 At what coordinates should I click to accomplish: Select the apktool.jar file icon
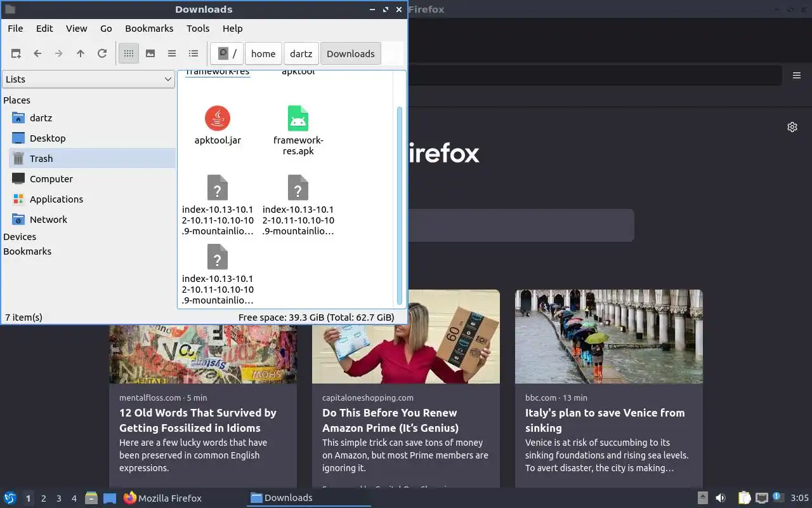[x=218, y=119]
